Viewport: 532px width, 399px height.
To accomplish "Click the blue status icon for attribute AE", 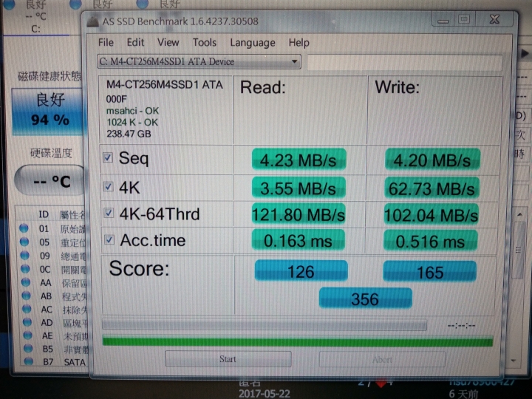I will pos(27,335).
